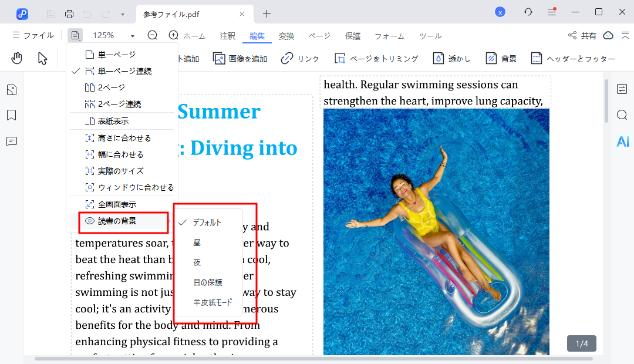
Task: Open the page thumbnails sidebar
Action: (x=12, y=90)
